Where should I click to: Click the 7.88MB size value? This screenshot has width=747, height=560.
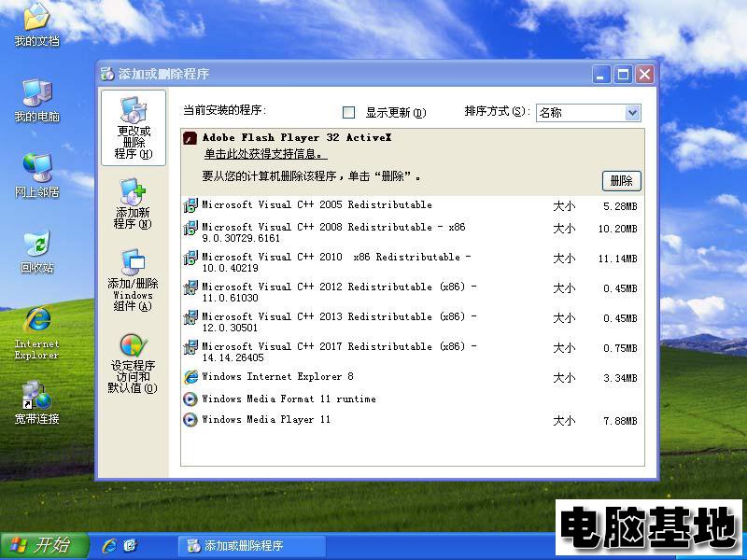tap(620, 421)
